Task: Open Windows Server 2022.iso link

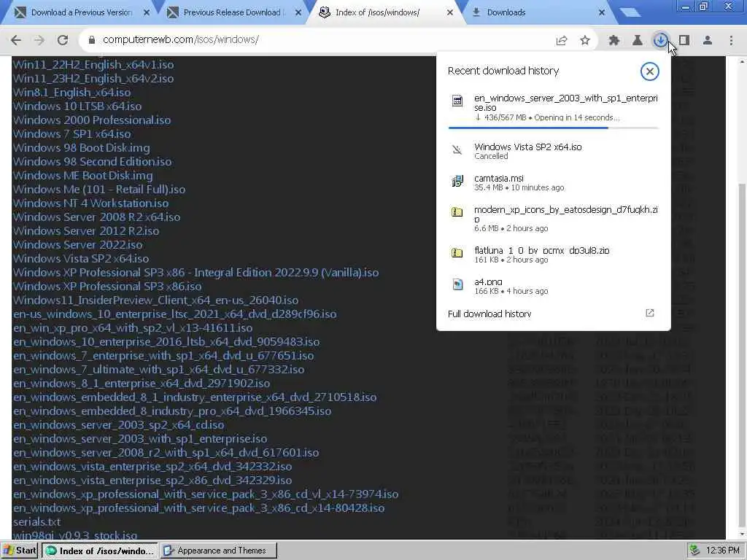Action: pyautogui.click(x=77, y=245)
